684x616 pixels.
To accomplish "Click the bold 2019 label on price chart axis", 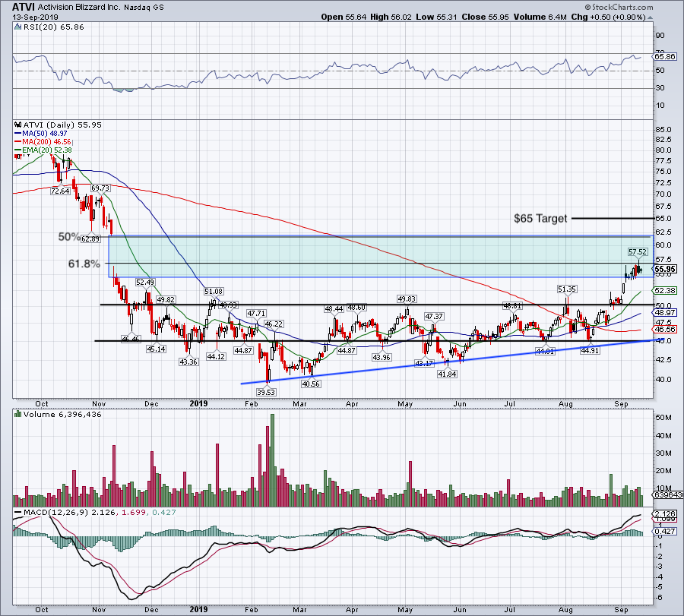I will tap(199, 403).
